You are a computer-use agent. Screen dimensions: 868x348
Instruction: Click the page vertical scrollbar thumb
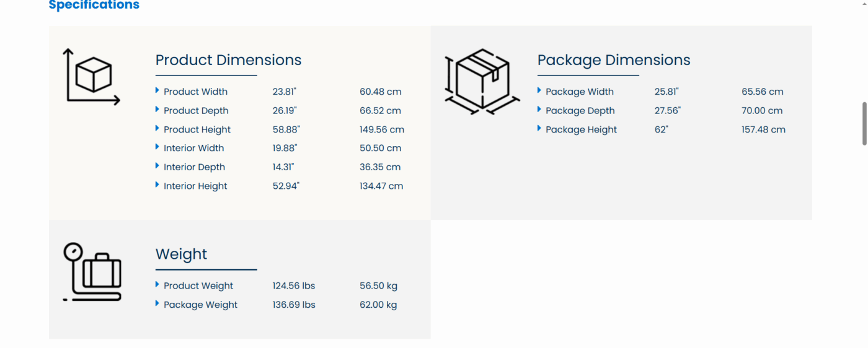(864, 124)
